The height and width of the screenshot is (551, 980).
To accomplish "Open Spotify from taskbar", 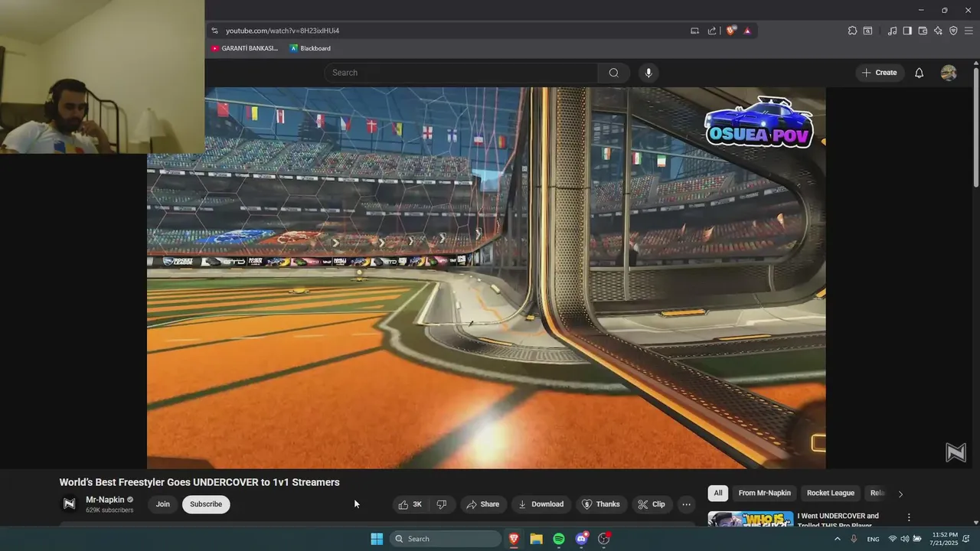I will (559, 539).
